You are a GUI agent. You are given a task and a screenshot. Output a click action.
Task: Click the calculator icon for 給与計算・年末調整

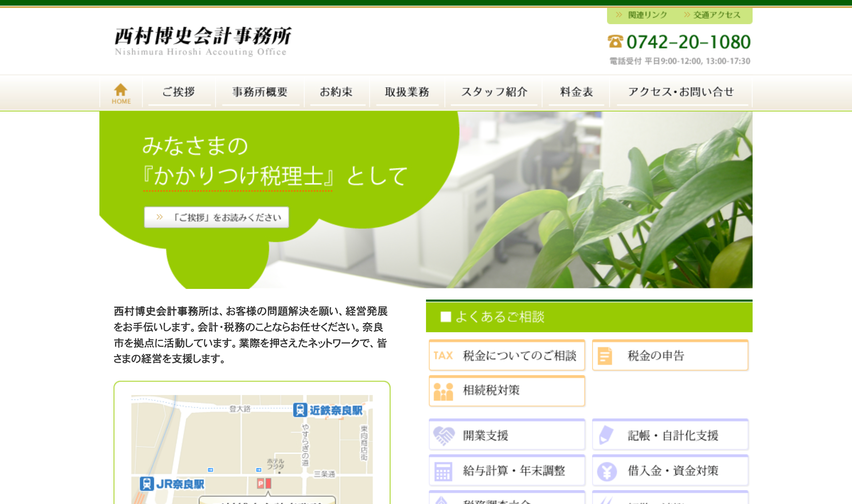click(443, 471)
